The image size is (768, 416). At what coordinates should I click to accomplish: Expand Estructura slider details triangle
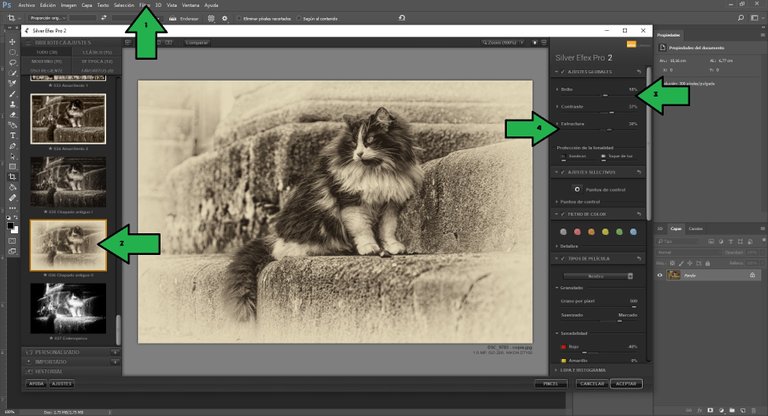[x=557, y=123]
